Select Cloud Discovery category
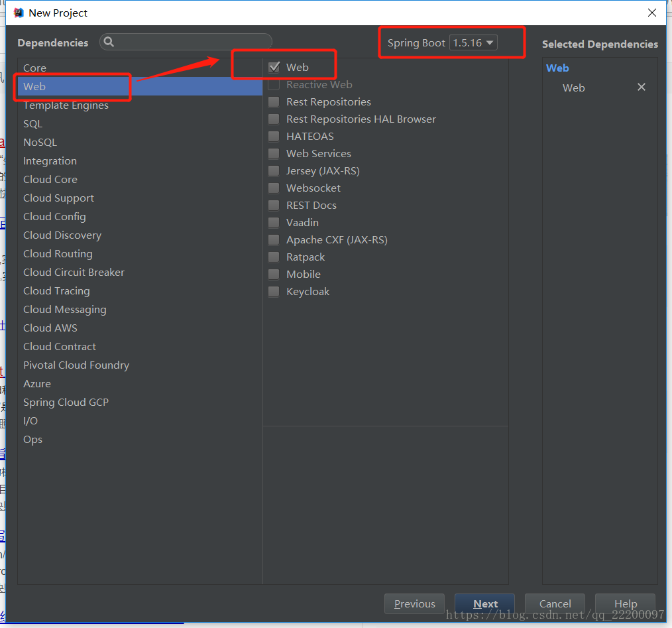The height and width of the screenshot is (628, 672). [x=140, y=235]
